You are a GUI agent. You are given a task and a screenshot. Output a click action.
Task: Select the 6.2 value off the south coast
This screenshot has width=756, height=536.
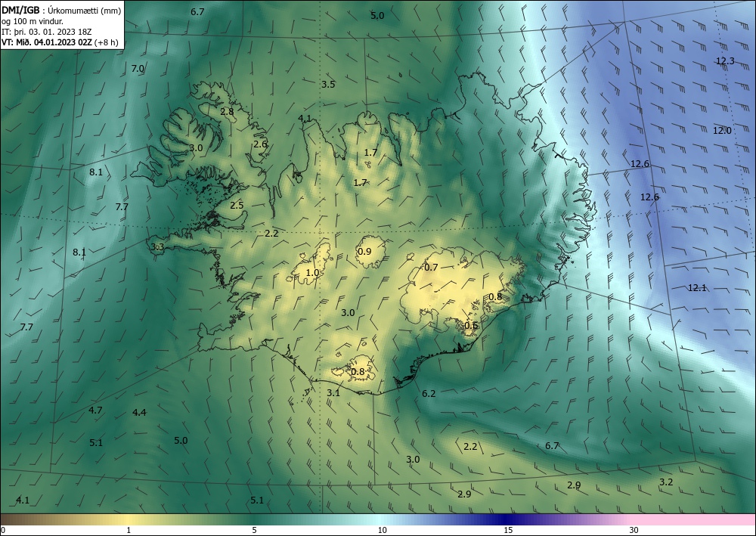coord(429,393)
